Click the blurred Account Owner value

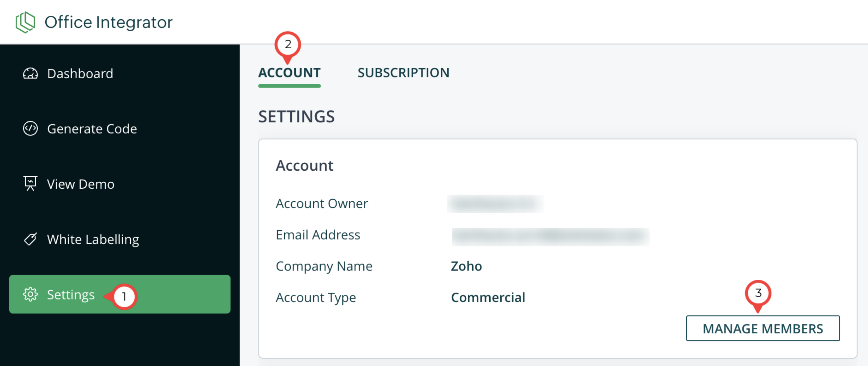click(x=495, y=204)
